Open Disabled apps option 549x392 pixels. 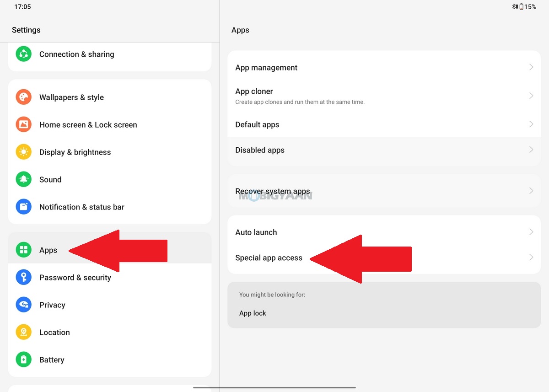tap(384, 150)
